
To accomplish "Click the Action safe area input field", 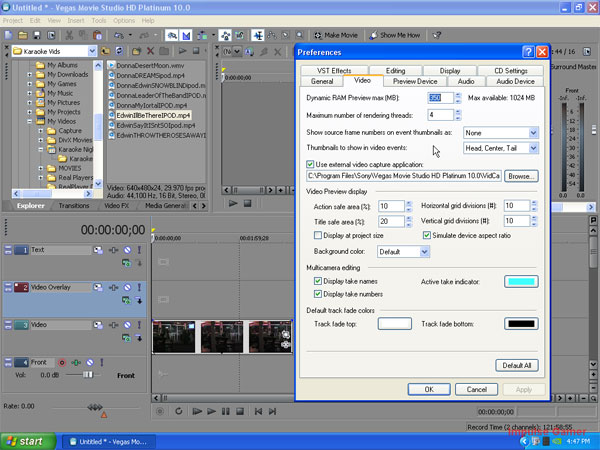I will coord(391,206).
